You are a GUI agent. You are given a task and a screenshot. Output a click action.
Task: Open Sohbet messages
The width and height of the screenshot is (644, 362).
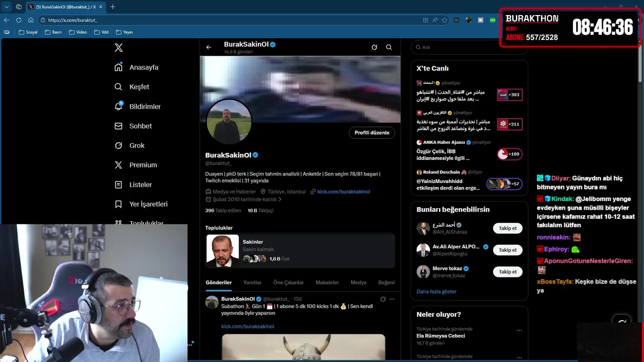pyautogui.click(x=133, y=126)
